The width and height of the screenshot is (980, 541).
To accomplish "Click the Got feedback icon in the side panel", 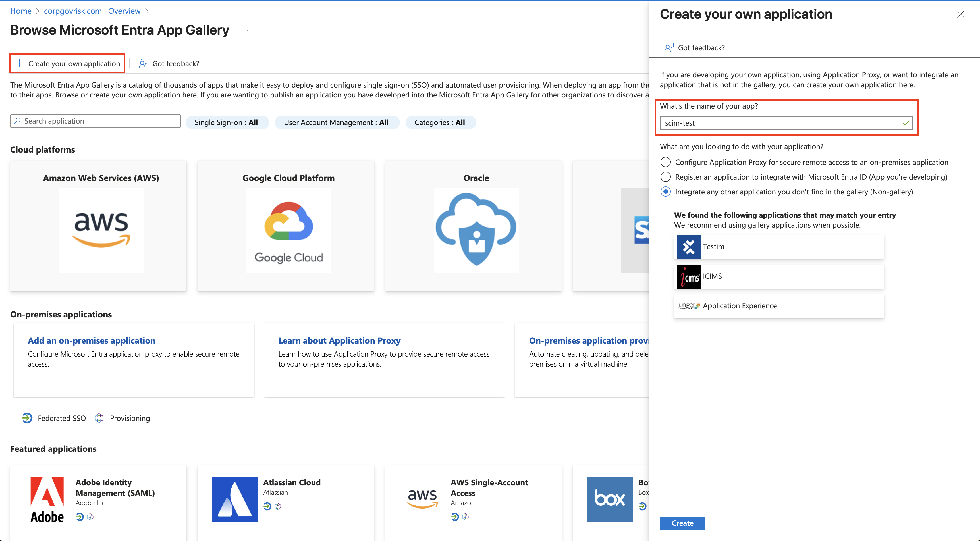I will 668,47.
